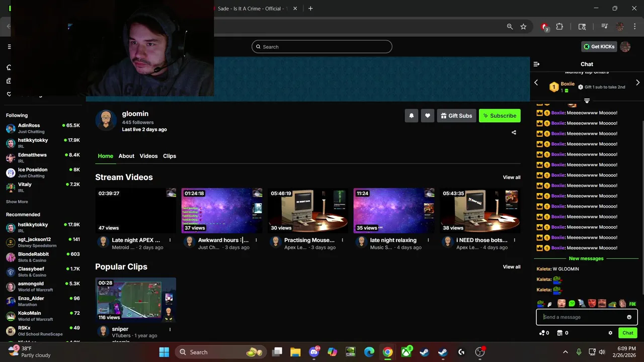Click the green face emote in quick emotes

click(572, 304)
